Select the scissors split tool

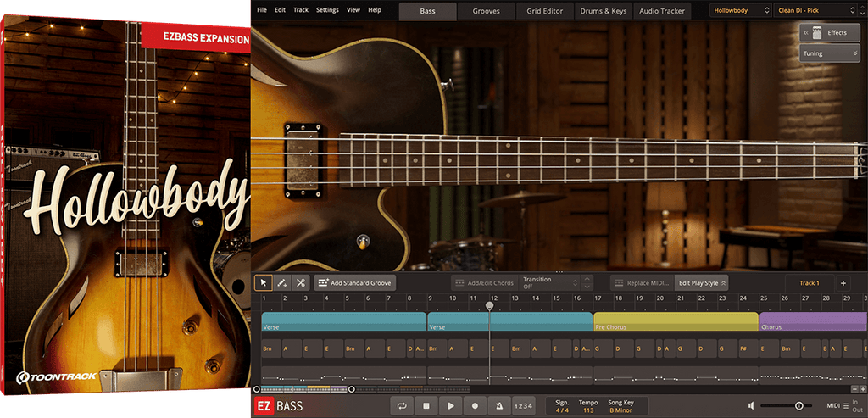pyautogui.click(x=301, y=283)
